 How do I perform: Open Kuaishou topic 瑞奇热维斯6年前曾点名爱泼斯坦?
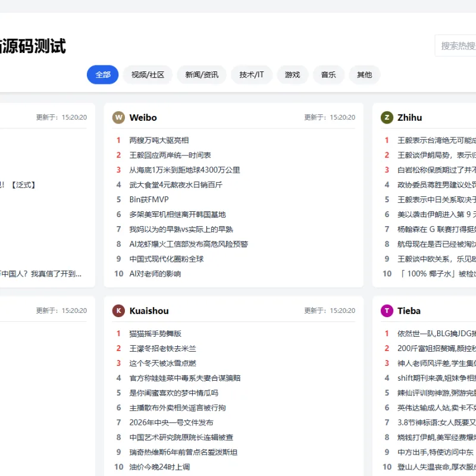pyautogui.click(x=183, y=452)
